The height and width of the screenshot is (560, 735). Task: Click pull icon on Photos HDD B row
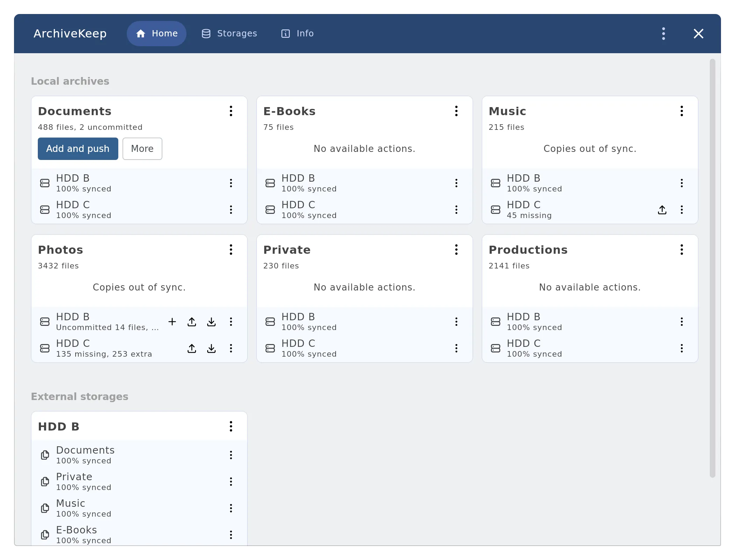coord(211,322)
